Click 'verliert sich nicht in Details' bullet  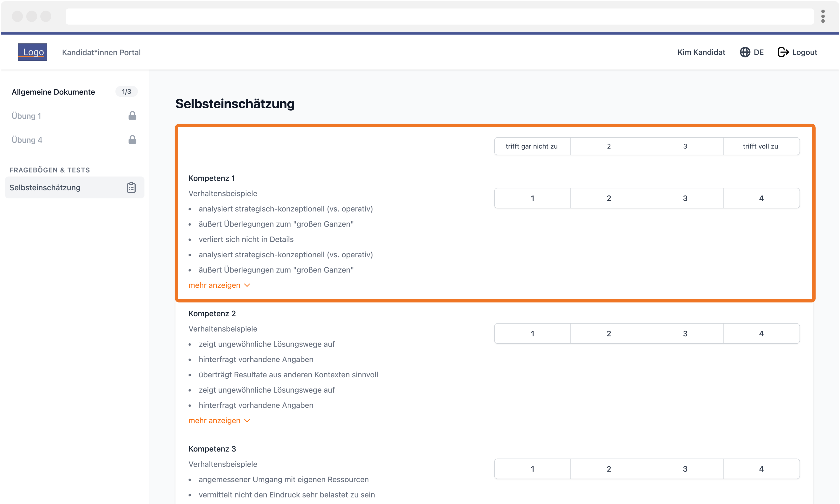tap(246, 239)
